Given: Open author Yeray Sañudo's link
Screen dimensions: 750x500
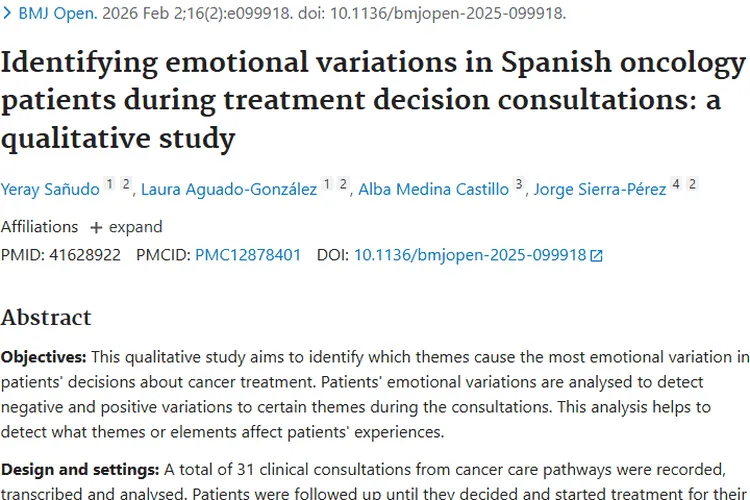Looking at the screenshot, I should click(x=49, y=189).
